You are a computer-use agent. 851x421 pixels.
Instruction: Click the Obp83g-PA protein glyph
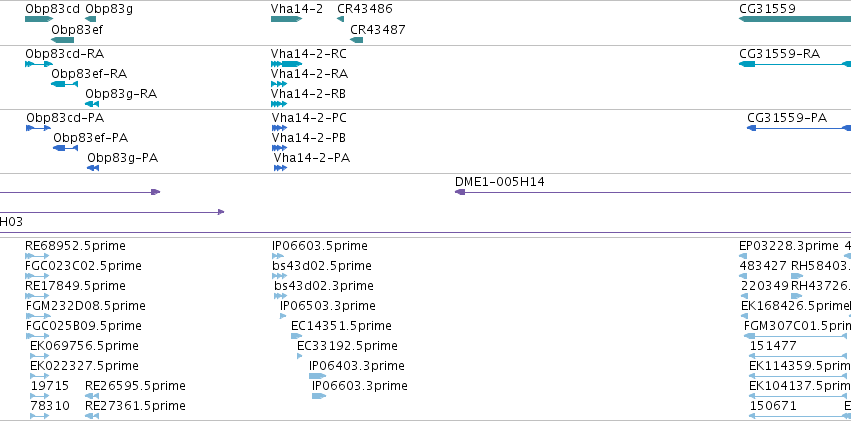[x=93, y=168]
